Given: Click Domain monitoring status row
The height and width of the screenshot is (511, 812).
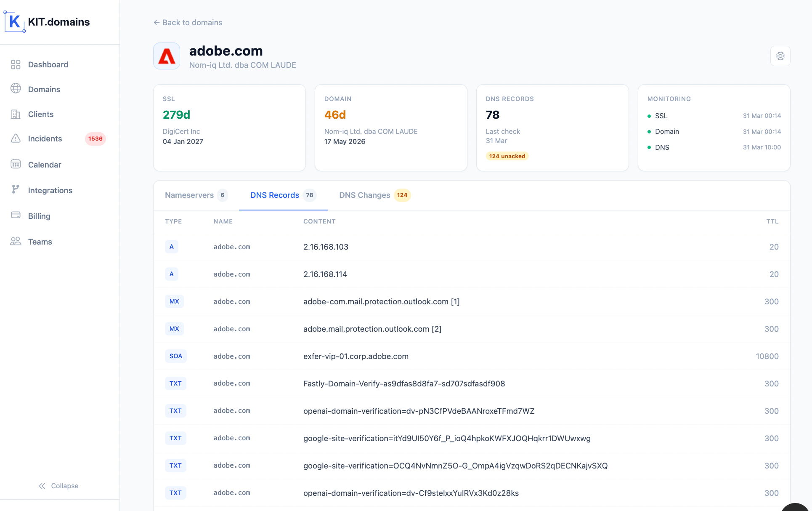Looking at the screenshot, I should (714, 131).
